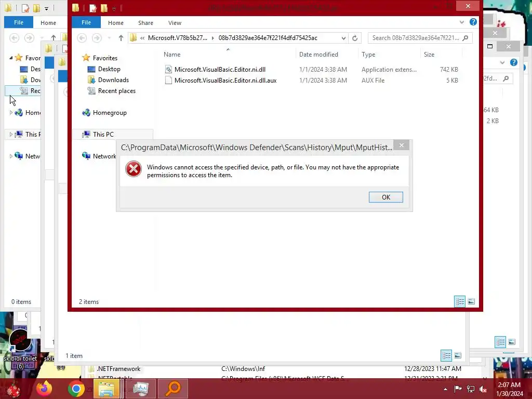Image resolution: width=532 pixels, height=399 pixels.
Task: Open skibidi toilet (6) desktop shortcut
Action: [20, 349]
